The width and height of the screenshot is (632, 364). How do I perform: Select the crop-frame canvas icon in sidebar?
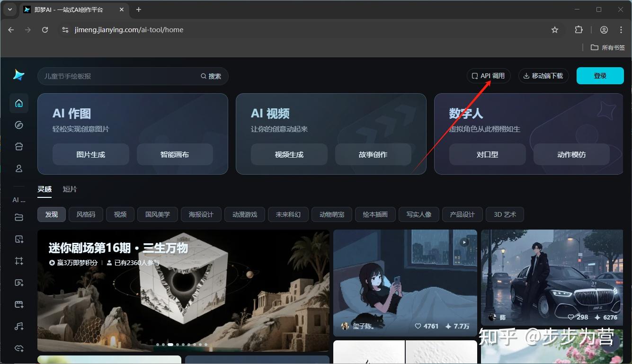click(19, 261)
